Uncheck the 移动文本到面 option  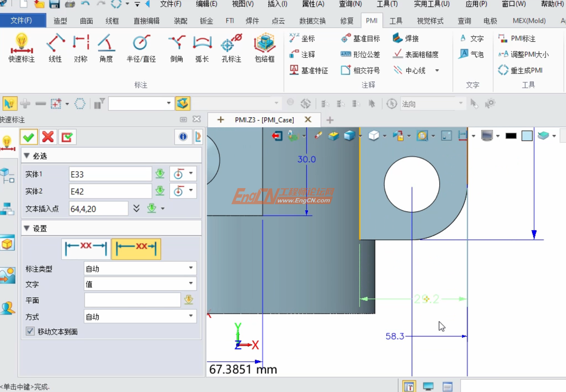30,331
